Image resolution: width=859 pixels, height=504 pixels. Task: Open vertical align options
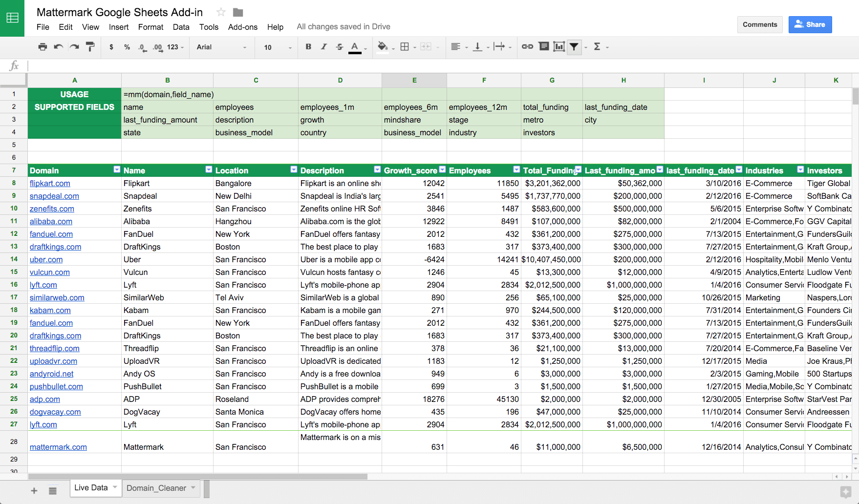[x=477, y=47]
